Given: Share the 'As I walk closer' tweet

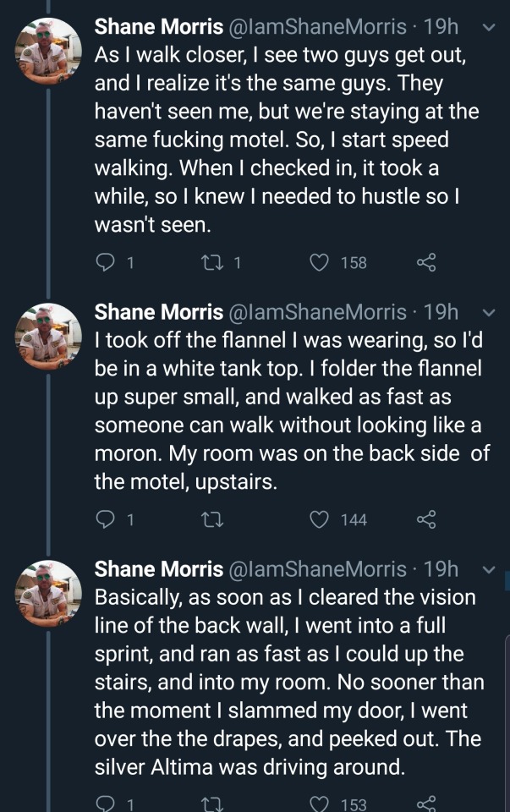Looking at the screenshot, I should tap(425, 263).
